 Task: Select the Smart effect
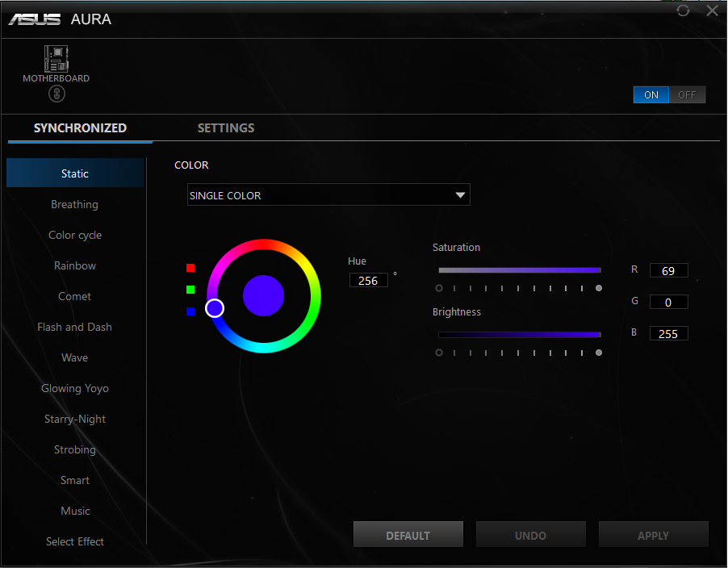(x=75, y=480)
